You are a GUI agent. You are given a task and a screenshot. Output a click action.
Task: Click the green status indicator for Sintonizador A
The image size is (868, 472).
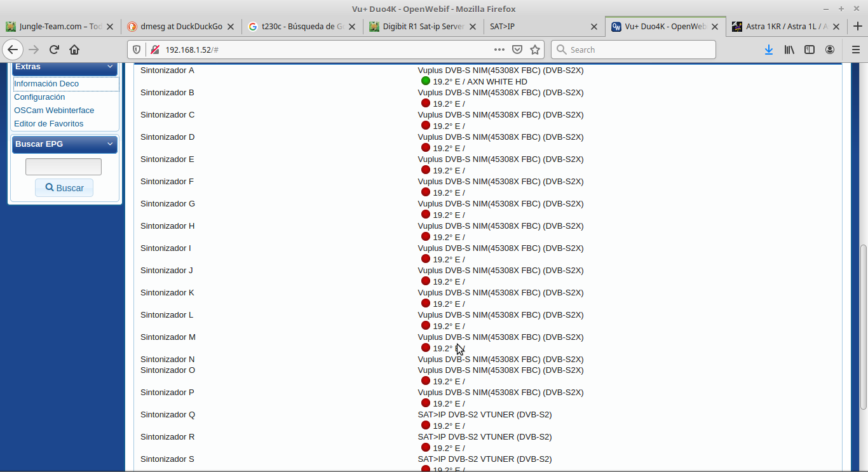coord(426,81)
